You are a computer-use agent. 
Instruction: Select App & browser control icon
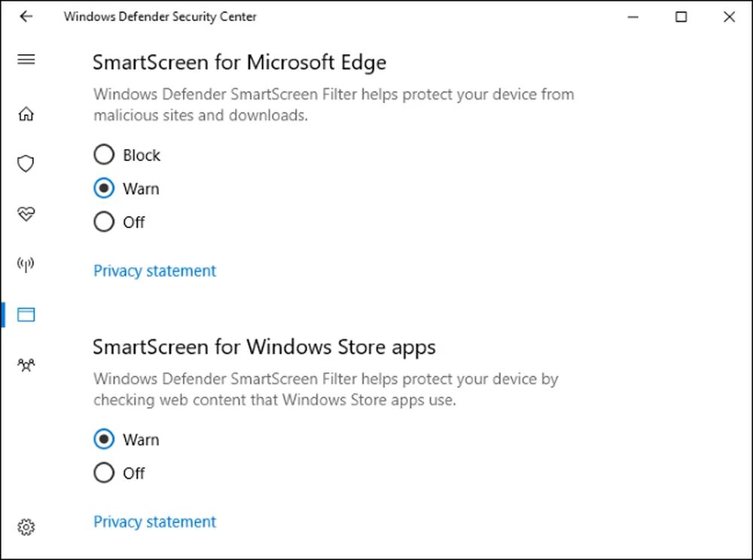[x=26, y=315]
